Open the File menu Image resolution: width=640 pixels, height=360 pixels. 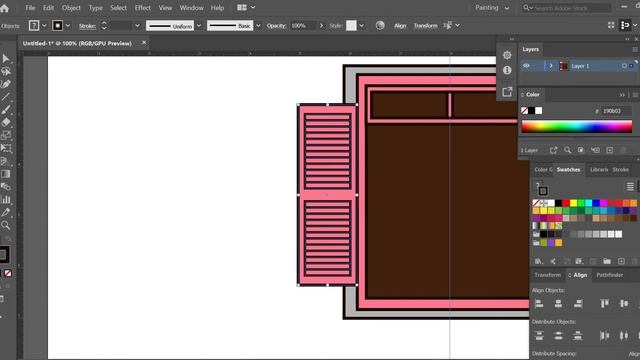tap(30, 8)
